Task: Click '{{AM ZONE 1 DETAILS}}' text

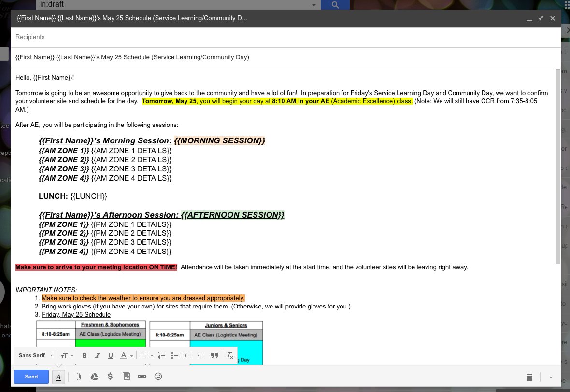Action: click(131, 151)
